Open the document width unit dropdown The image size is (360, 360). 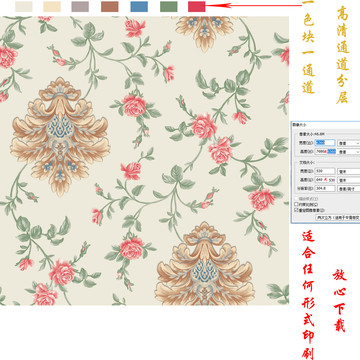pyautogui.click(x=349, y=171)
